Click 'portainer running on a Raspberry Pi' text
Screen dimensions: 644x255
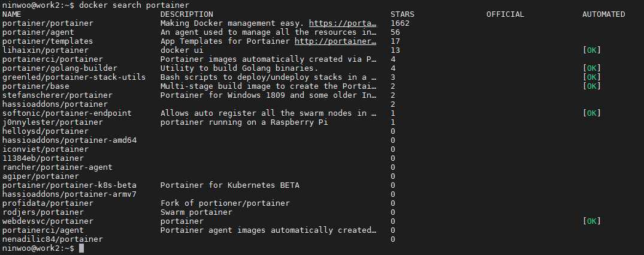coord(244,122)
